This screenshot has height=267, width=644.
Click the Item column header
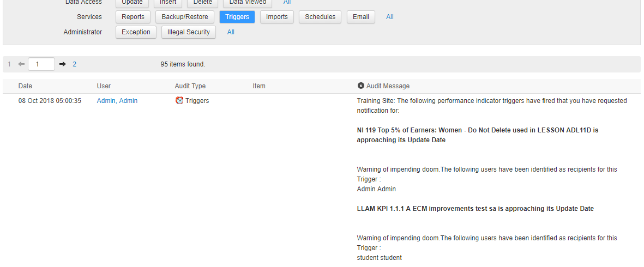point(259,86)
